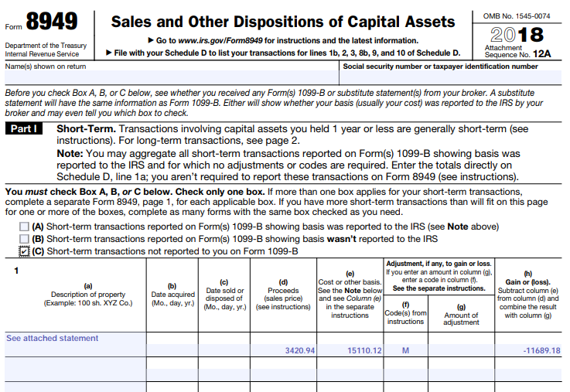Click the 2018 tax year label
Screen dimensions: 570x392
517,35
